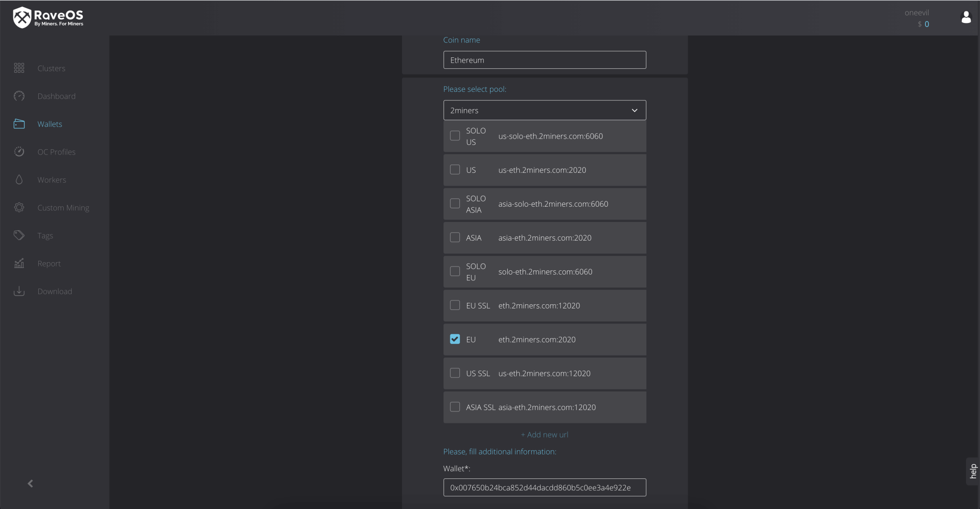Viewport: 980px width, 509px height.
Task: Select Custom Mining in sidebar
Action: point(63,208)
